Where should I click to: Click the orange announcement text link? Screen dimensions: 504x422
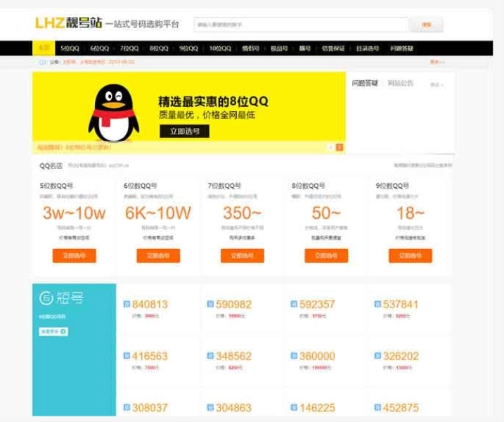tap(98, 62)
